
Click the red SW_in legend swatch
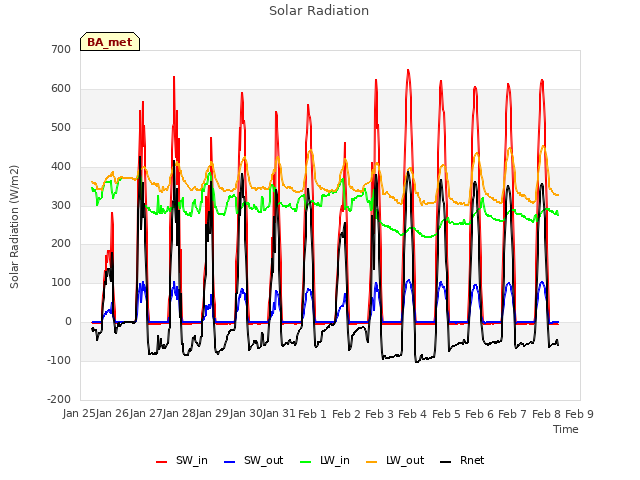162,462
